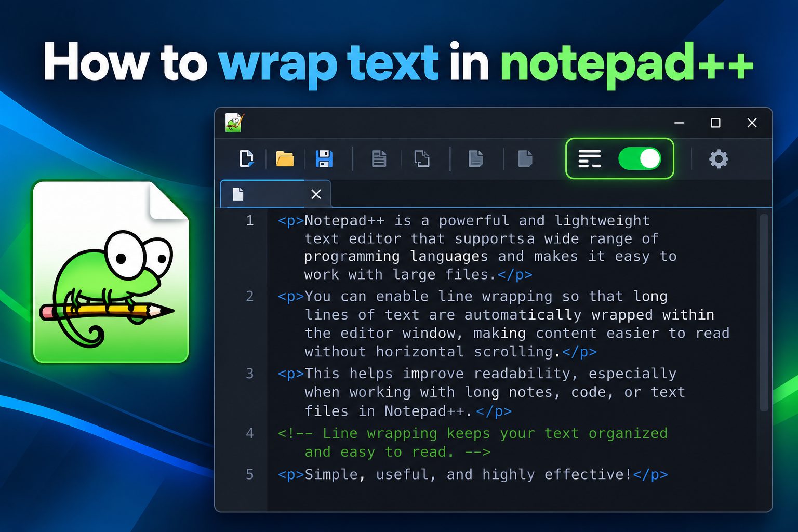Click line number 5 in the margin
Screen dimensions: 798x532
pyautogui.click(x=250, y=474)
